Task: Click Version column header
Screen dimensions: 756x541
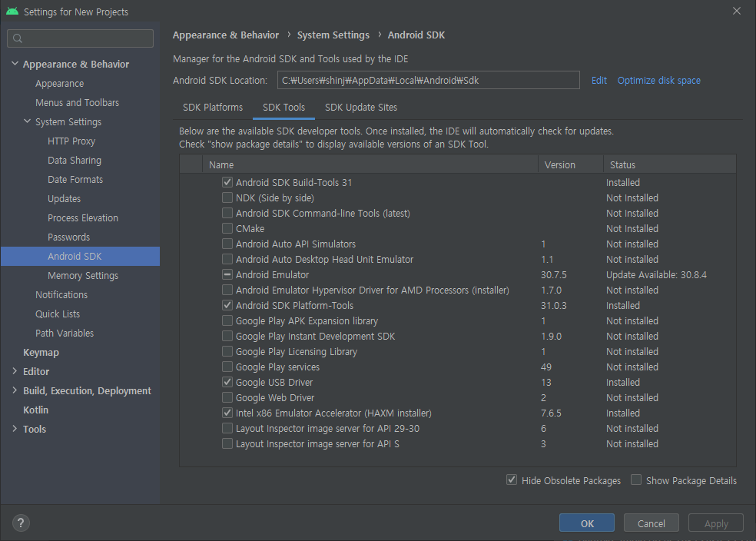Action: (570, 164)
